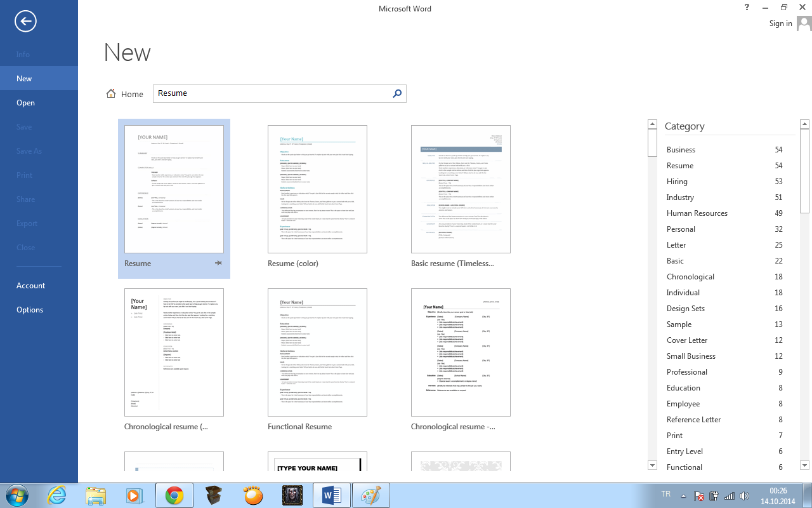
Task: Click the volume icon in the system tray
Action: click(743, 495)
